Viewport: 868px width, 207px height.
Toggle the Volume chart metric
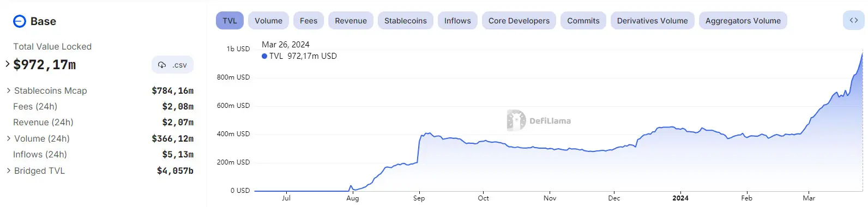[x=268, y=21]
